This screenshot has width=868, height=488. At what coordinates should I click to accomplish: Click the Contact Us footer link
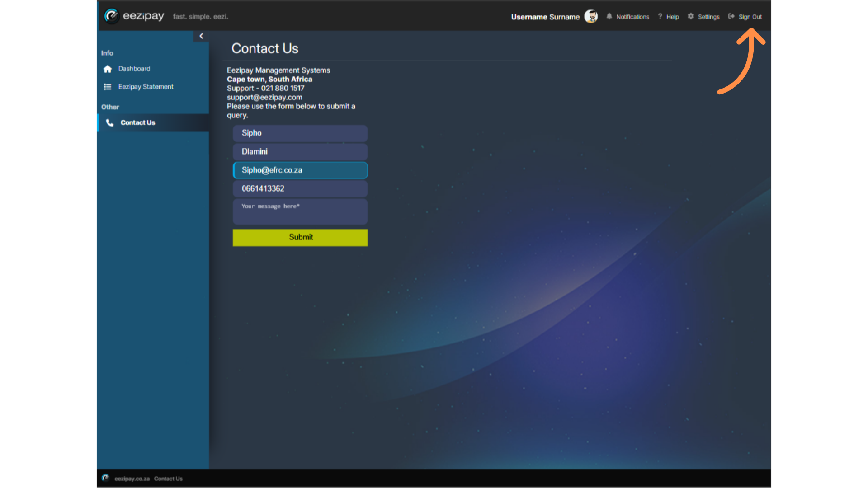[168, 479]
